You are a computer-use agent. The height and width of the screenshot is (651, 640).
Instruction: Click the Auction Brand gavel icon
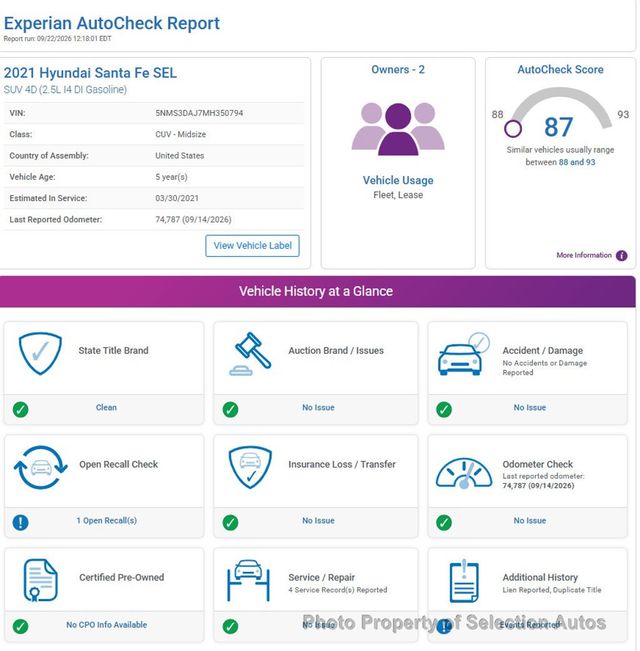pos(250,354)
